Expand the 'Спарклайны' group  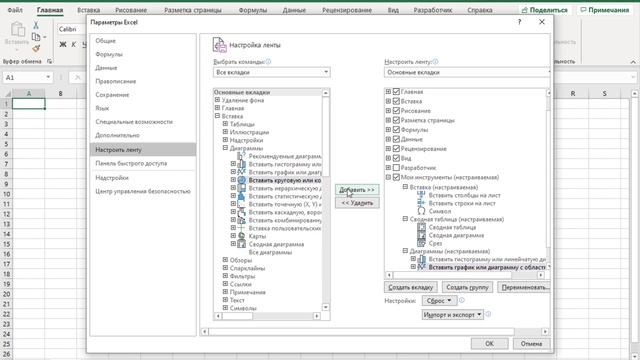[225, 268]
